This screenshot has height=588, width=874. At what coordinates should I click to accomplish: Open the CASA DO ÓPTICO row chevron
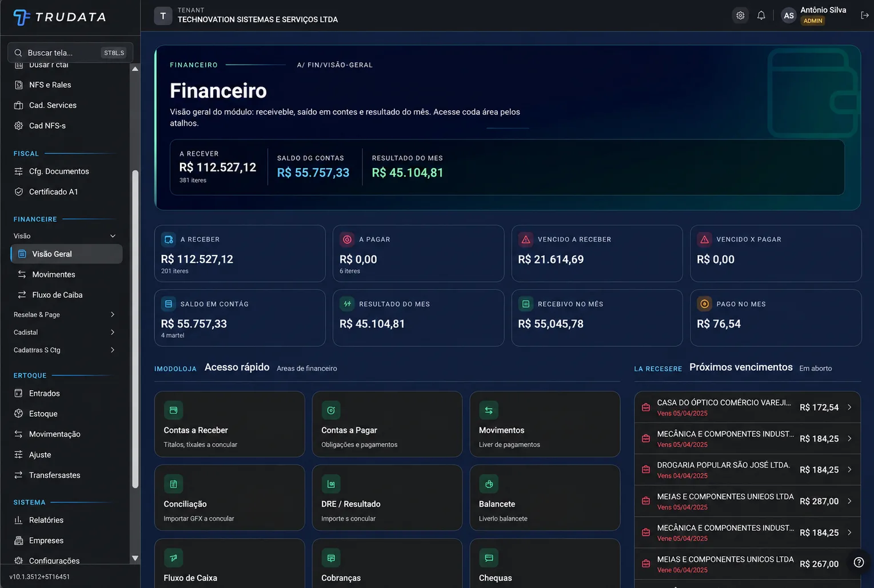pyautogui.click(x=849, y=407)
